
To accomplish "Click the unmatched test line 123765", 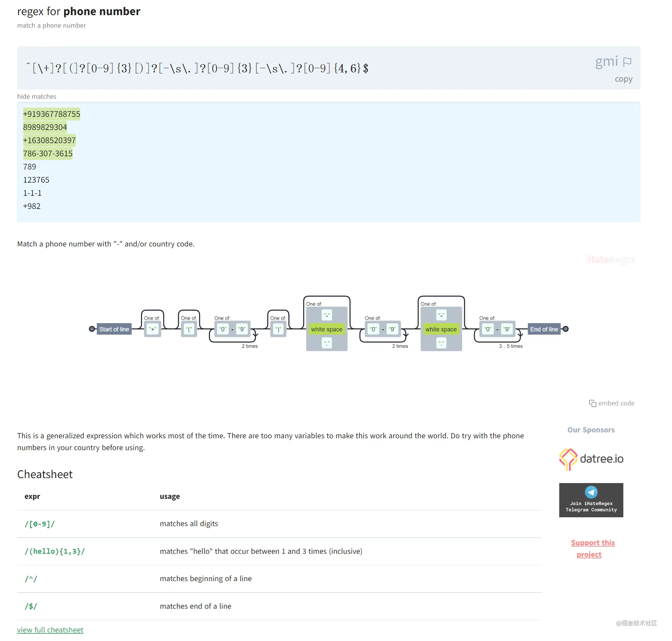I will 36,180.
